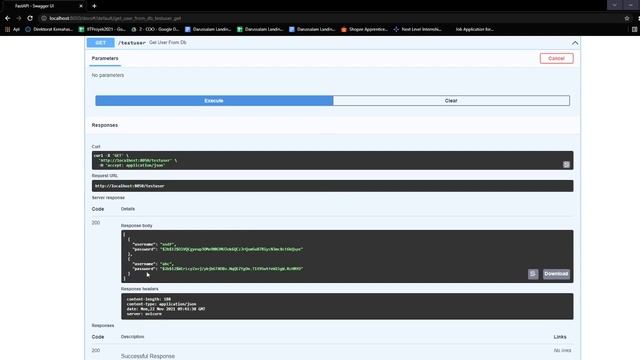
Task: Open the Direktorat Kemahas... bookmark
Action: pyautogui.click(x=49, y=29)
